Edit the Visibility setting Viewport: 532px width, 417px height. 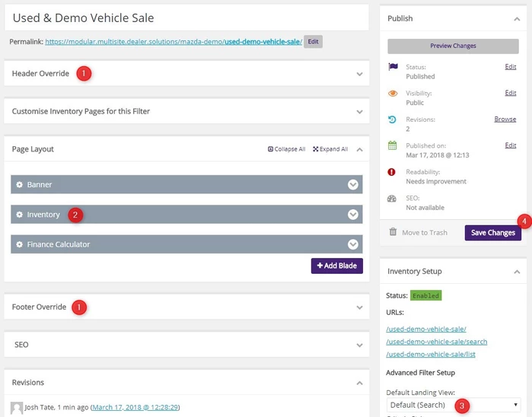510,93
